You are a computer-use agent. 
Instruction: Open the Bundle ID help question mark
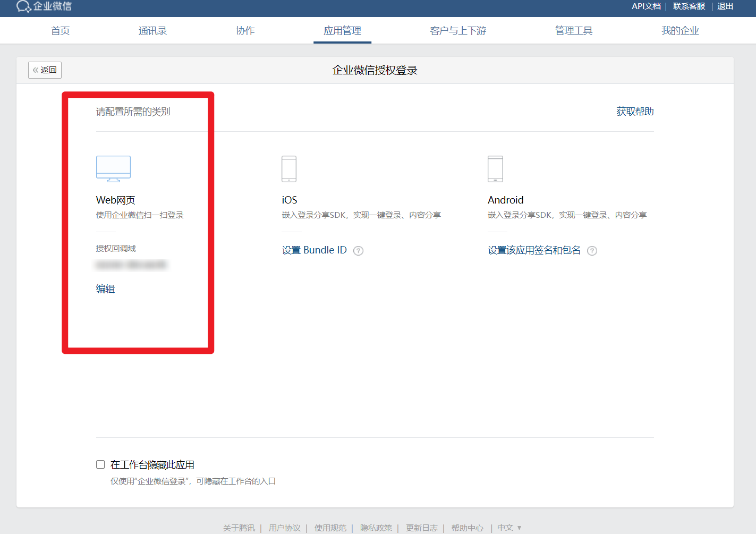[358, 250]
